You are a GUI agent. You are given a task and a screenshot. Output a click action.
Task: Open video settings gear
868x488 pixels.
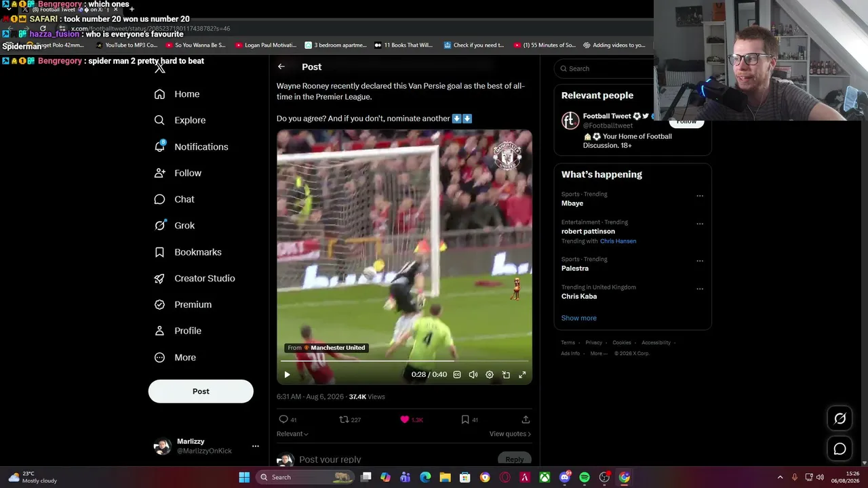[x=490, y=375]
